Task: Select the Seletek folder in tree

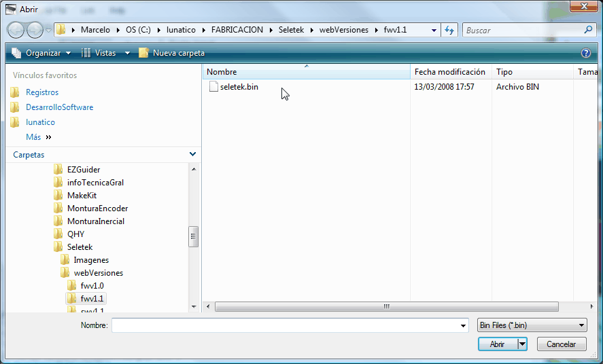Action: (x=80, y=247)
